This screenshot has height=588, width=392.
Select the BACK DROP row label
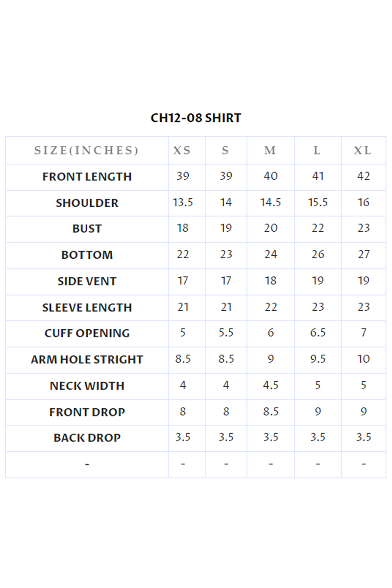(x=87, y=438)
